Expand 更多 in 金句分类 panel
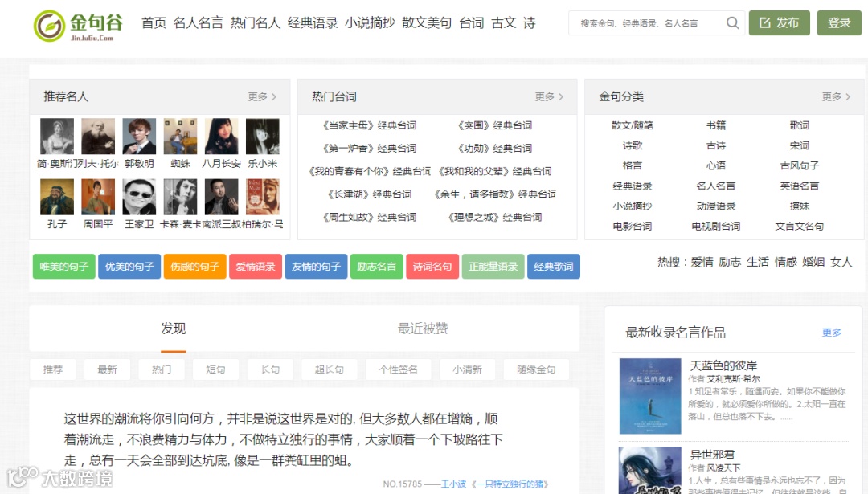 pos(836,97)
